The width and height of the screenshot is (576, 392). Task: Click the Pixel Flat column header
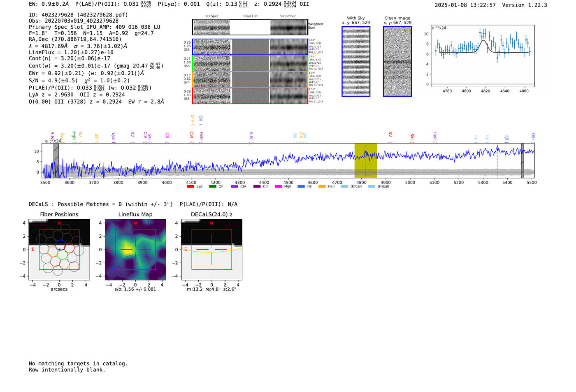(250, 16)
